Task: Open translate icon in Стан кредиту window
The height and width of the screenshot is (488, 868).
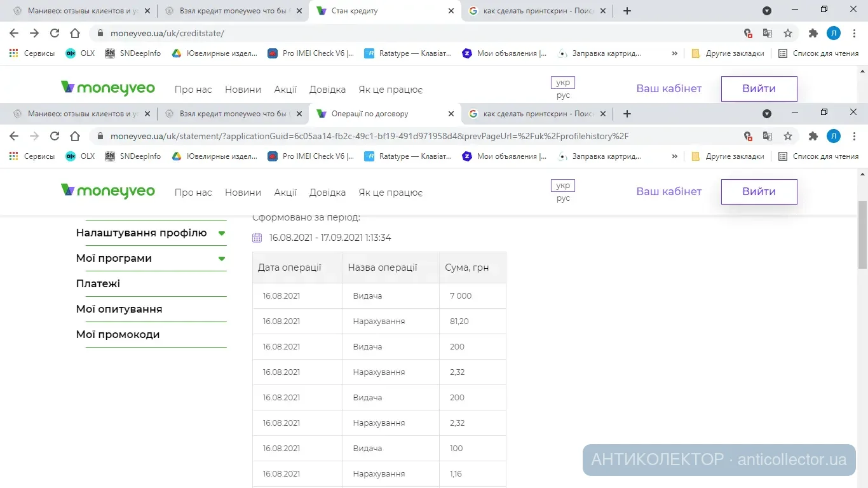Action: pyautogui.click(x=768, y=33)
